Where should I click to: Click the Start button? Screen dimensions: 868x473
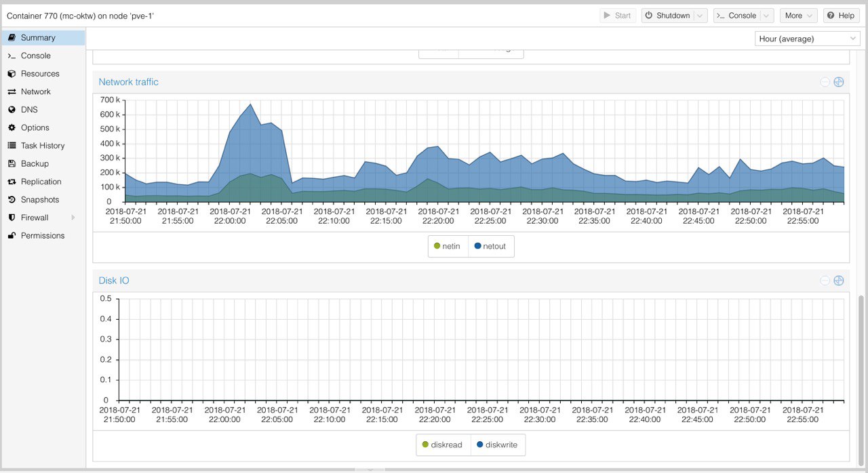click(618, 16)
